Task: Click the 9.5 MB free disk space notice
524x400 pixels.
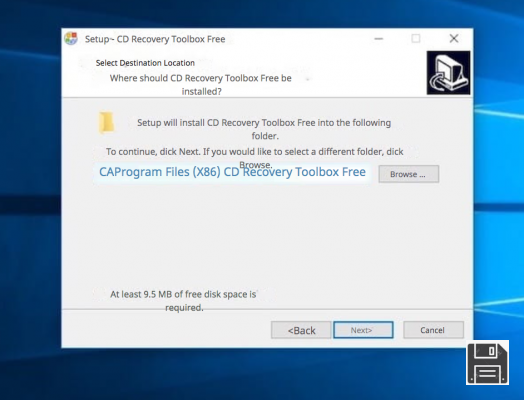Action: point(183,301)
